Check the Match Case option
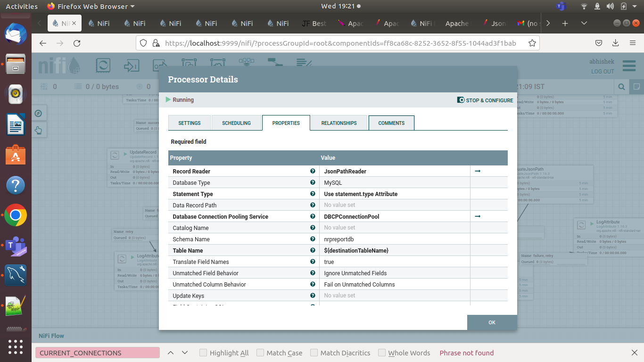 click(x=260, y=353)
